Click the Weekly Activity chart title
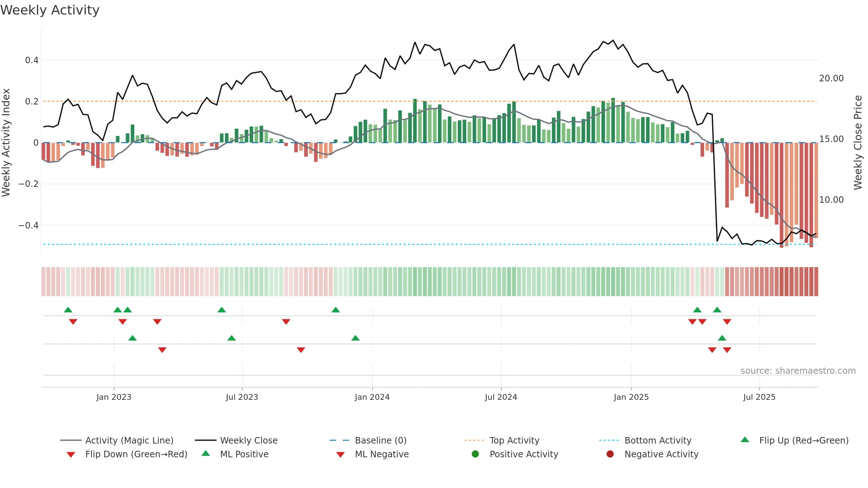This screenshot has height=488, width=868. 50,10
